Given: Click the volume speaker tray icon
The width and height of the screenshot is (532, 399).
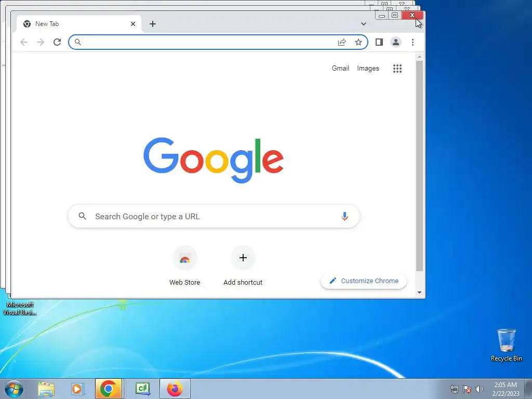Looking at the screenshot, I should point(480,389).
